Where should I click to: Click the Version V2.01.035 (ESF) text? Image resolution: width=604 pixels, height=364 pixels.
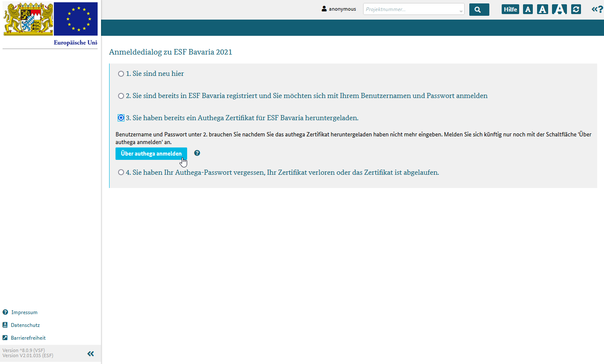click(x=28, y=355)
